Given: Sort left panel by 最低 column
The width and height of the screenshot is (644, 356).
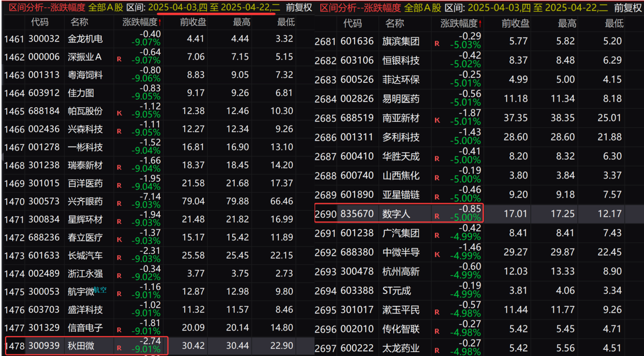Looking at the screenshot, I should (287, 22).
